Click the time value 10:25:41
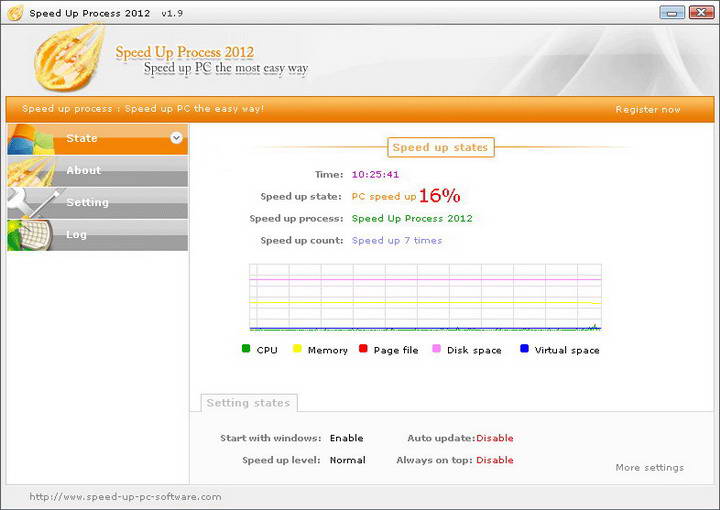The image size is (720, 510). (x=375, y=174)
